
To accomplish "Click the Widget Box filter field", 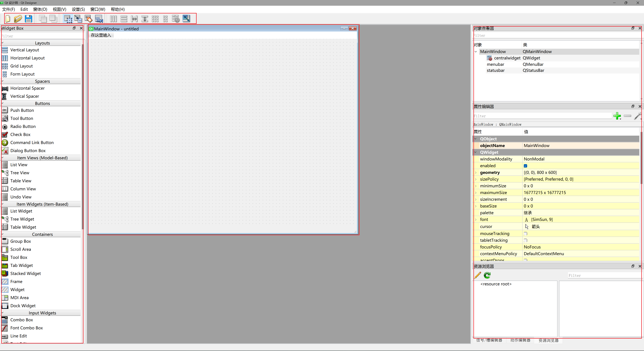I will coord(41,36).
